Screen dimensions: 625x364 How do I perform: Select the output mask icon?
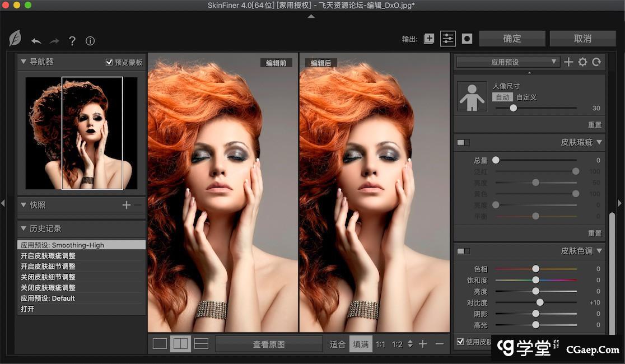[467, 39]
